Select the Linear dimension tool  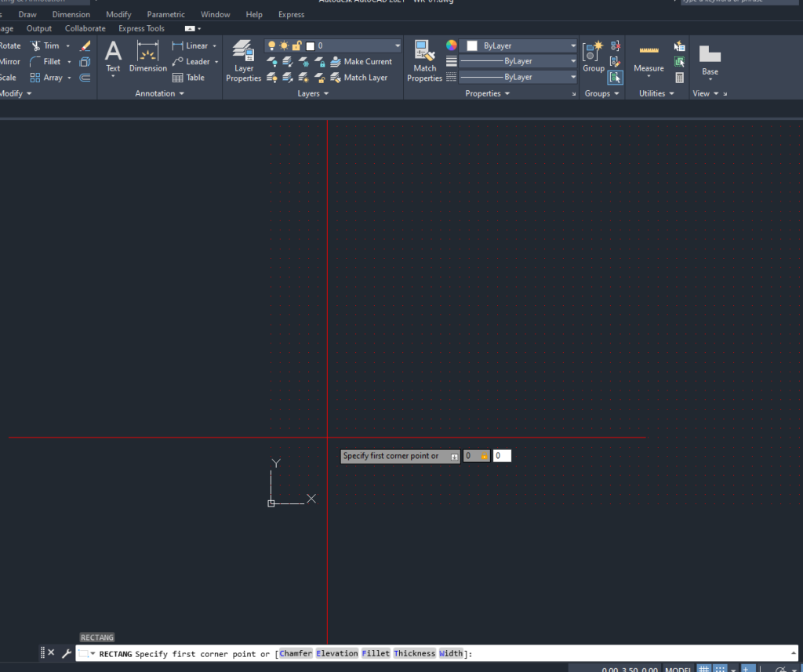[x=191, y=45]
